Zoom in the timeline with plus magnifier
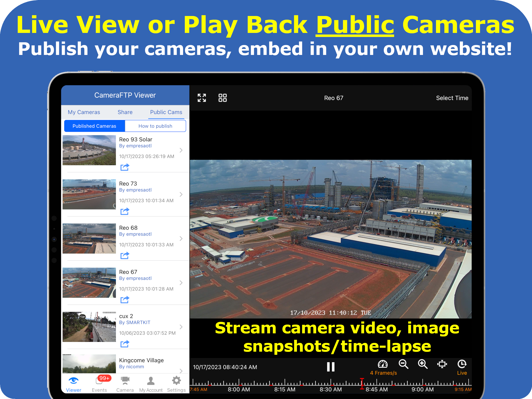Image resolution: width=532 pixels, height=399 pixels. tap(423, 364)
